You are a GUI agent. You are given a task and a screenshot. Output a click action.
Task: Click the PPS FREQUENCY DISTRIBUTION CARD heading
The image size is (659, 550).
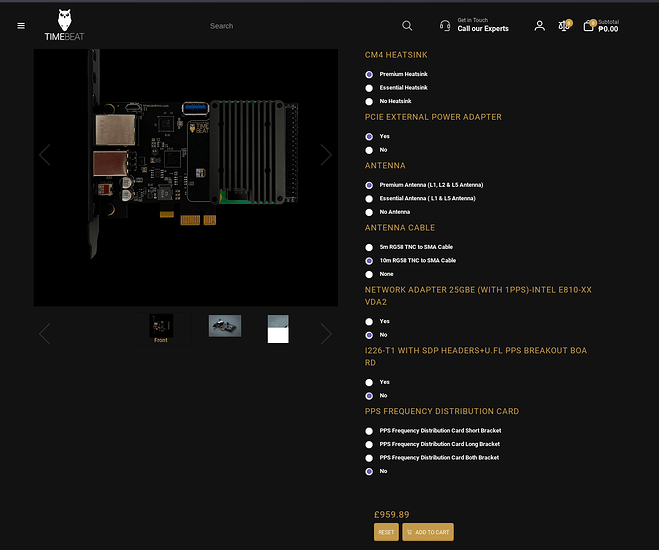tap(442, 411)
